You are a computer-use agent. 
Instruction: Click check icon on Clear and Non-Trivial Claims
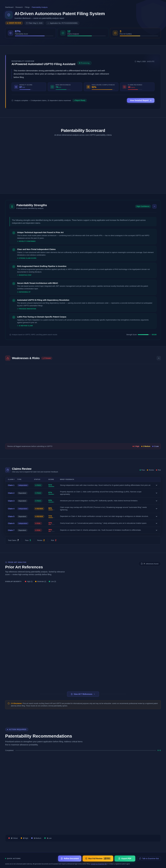pyautogui.click(x=14, y=250)
